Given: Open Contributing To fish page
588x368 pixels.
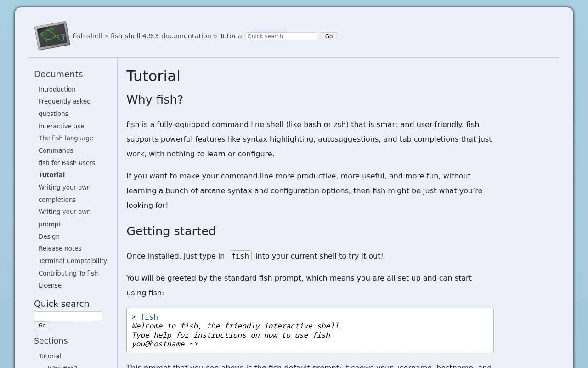Looking at the screenshot, I should [68, 273].
